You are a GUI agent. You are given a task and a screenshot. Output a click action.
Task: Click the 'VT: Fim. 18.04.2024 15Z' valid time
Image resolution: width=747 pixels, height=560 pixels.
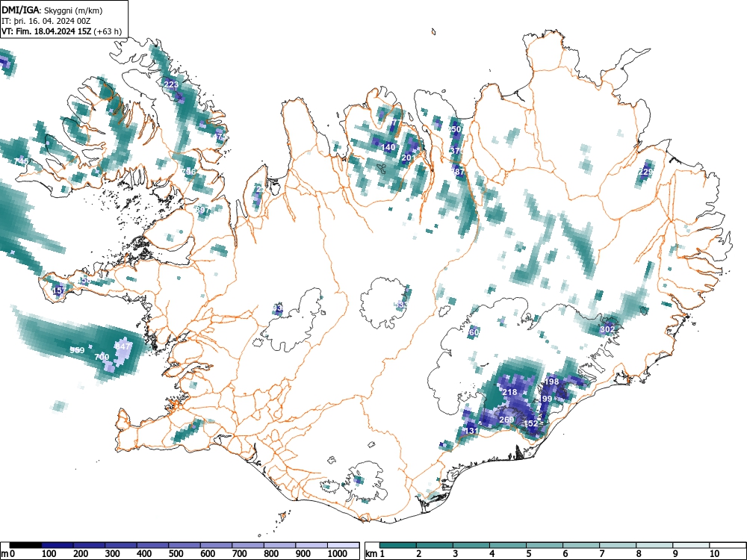(46, 32)
